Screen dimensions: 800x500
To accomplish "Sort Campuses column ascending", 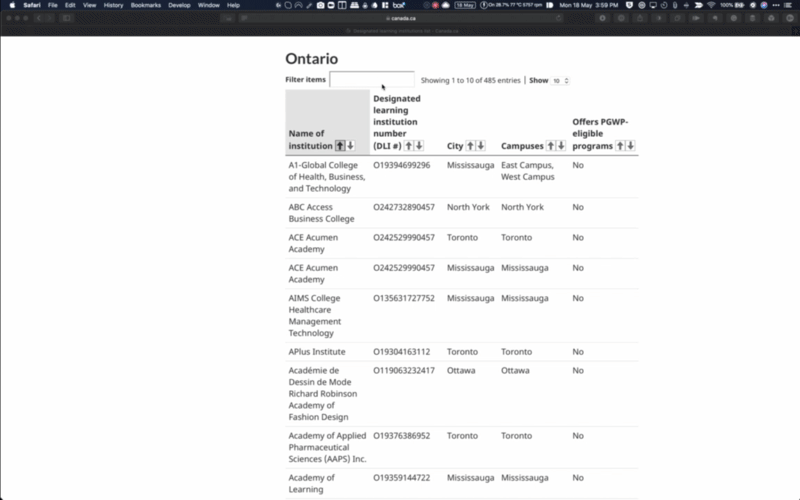I will (550, 146).
